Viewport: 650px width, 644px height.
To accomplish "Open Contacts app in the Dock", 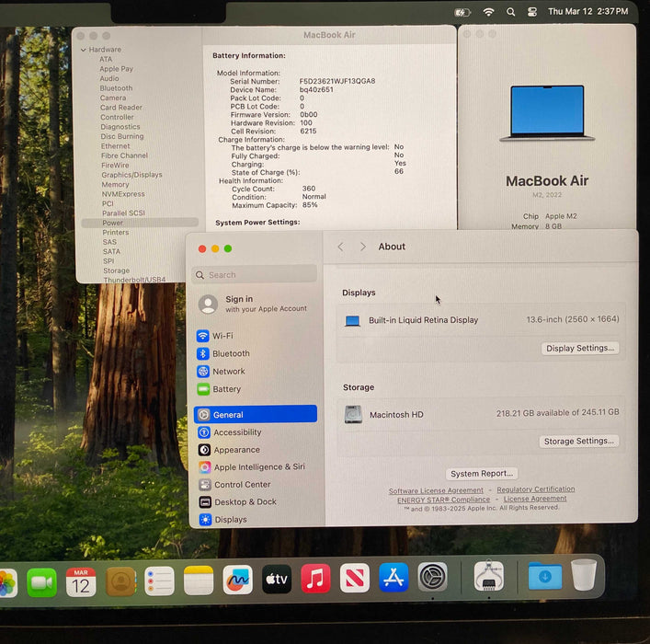I will coord(120,581).
